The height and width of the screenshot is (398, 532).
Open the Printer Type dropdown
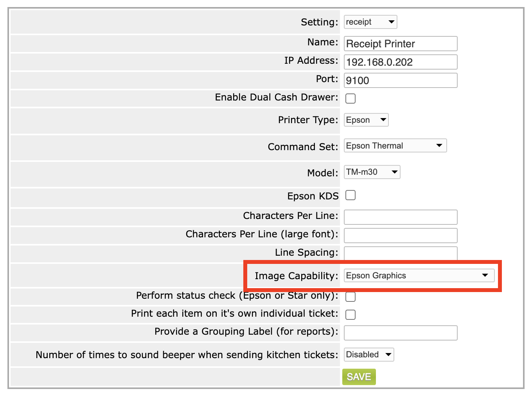tap(366, 120)
